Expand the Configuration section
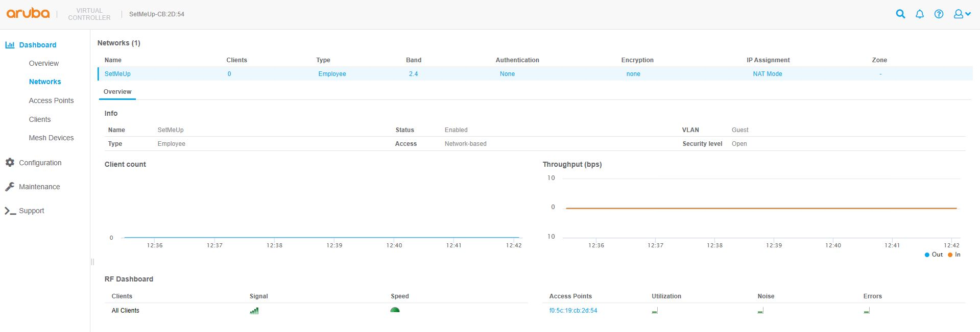 point(40,163)
